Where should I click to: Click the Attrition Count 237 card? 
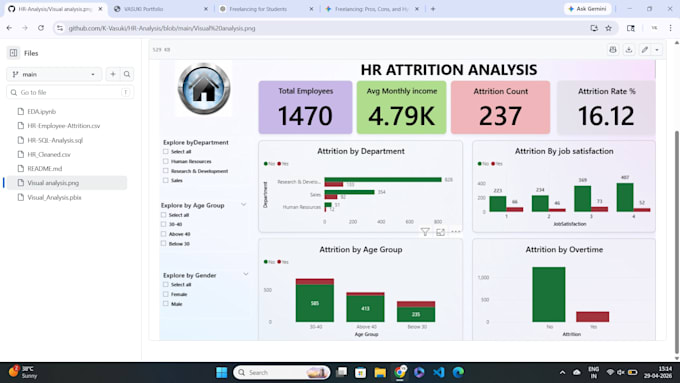coord(500,107)
